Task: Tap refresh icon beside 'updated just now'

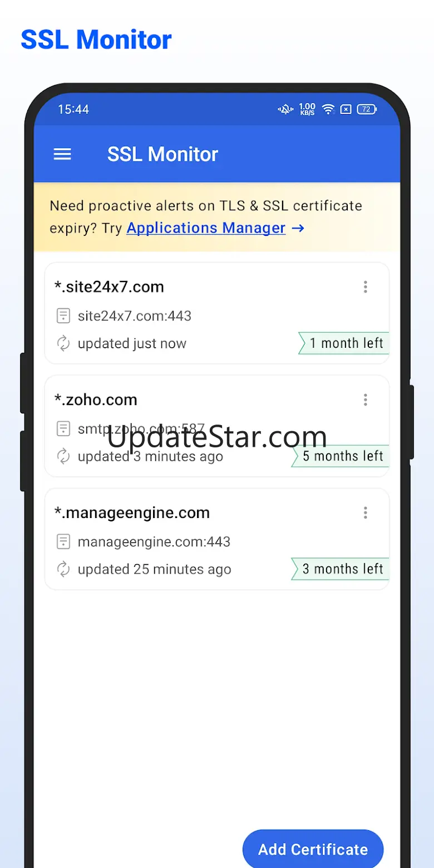Action: click(63, 343)
